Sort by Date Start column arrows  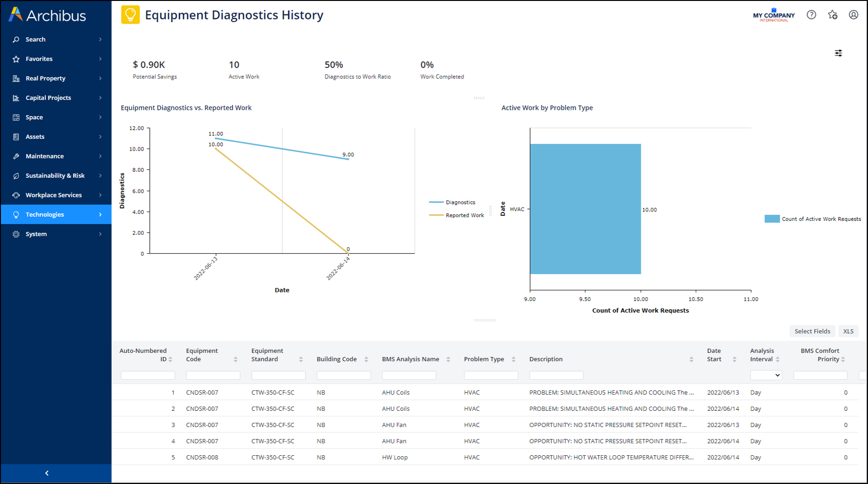pyautogui.click(x=735, y=359)
